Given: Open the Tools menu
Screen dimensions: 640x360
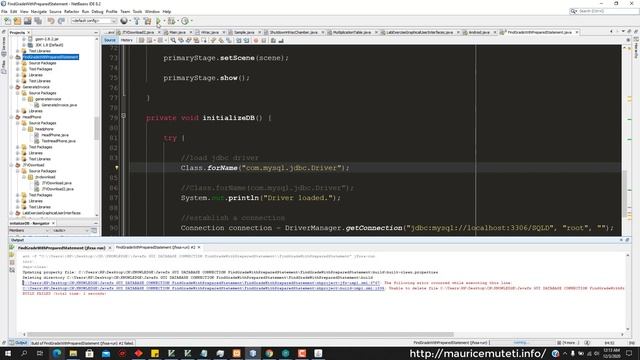Looking at the screenshot, I should pyautogui.click(x=138, y=11).
